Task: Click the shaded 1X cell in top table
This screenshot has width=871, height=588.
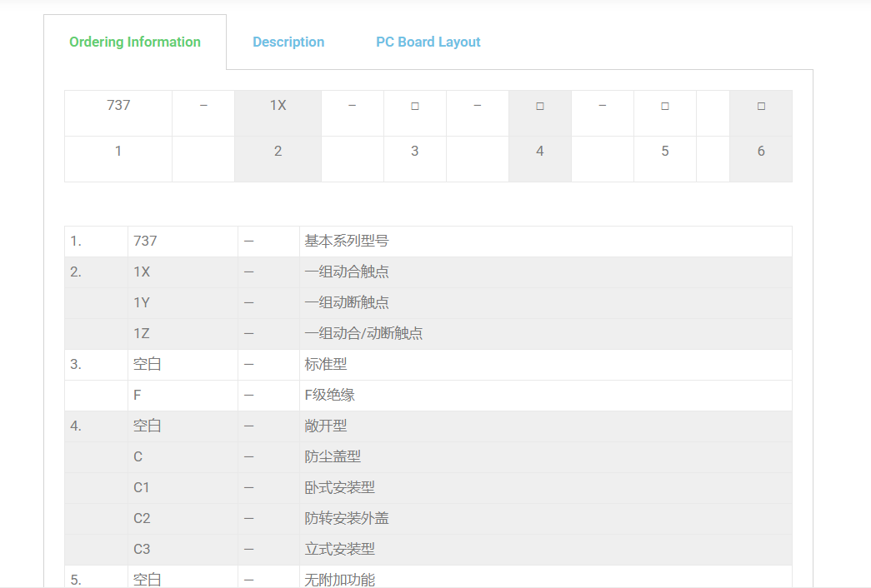Action: tap(278, 106)
